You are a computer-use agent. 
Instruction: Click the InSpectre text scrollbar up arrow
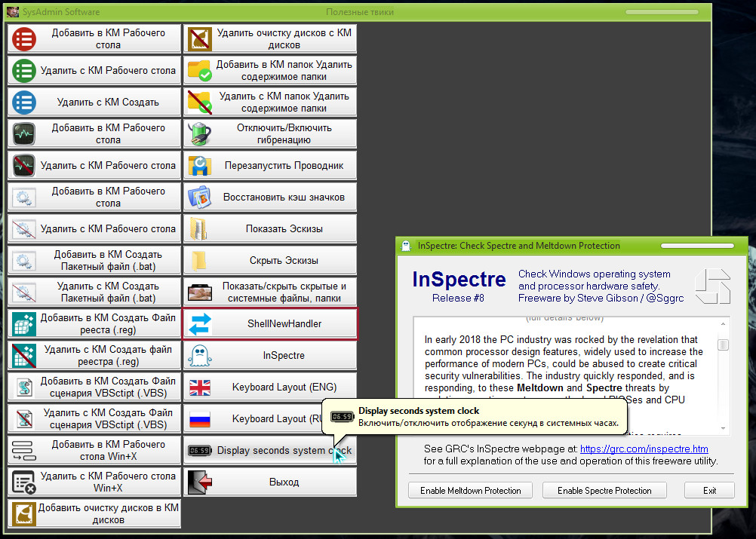pyautogui.click(x=724, y=324)
